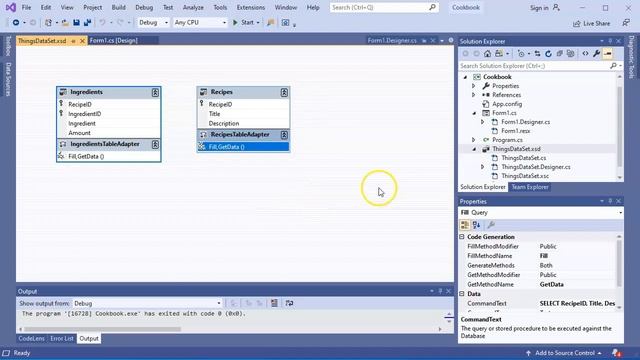Switch to Team Explorer tab
This screenshot has width=640, height=360.
pos(530,187)
